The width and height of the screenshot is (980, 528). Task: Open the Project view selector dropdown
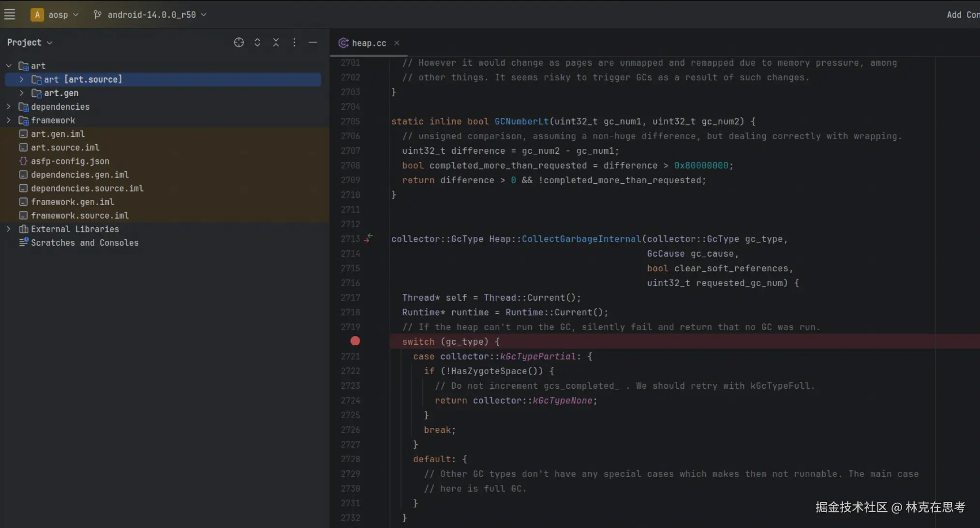(x=30, y=43)
